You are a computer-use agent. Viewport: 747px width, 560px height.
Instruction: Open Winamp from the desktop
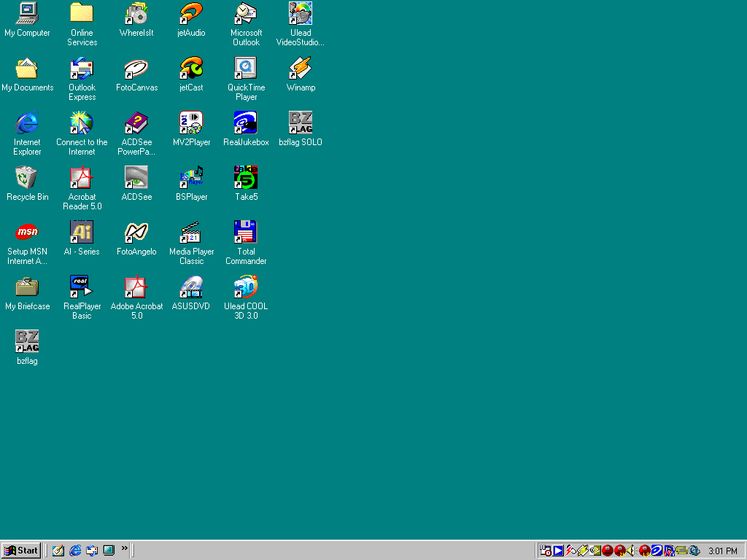(x=301, y=73)
